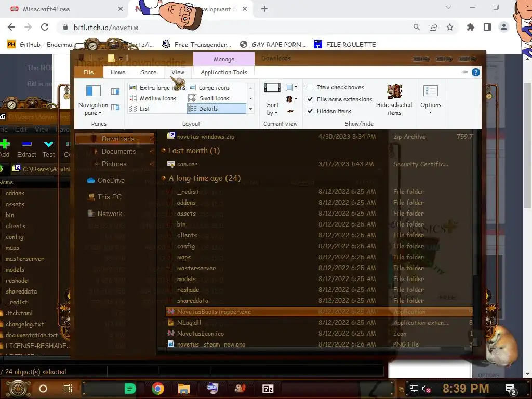Click the Sort by icon
Screen dimensions: 532x399
[272, 88]
